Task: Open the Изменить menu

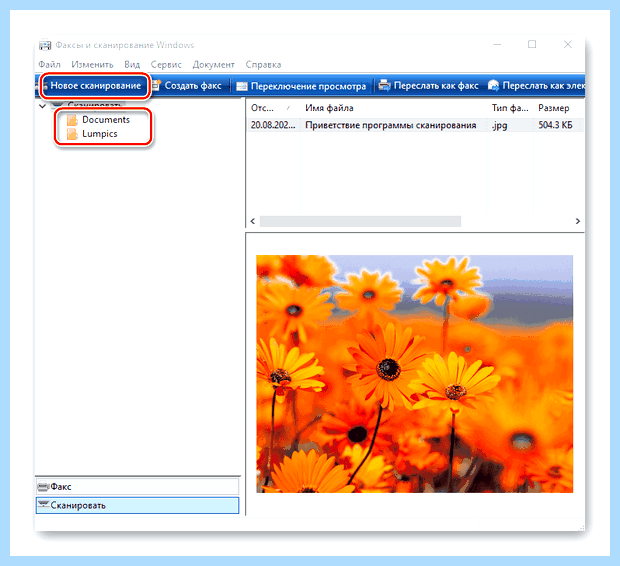Action: pos(92,64)
